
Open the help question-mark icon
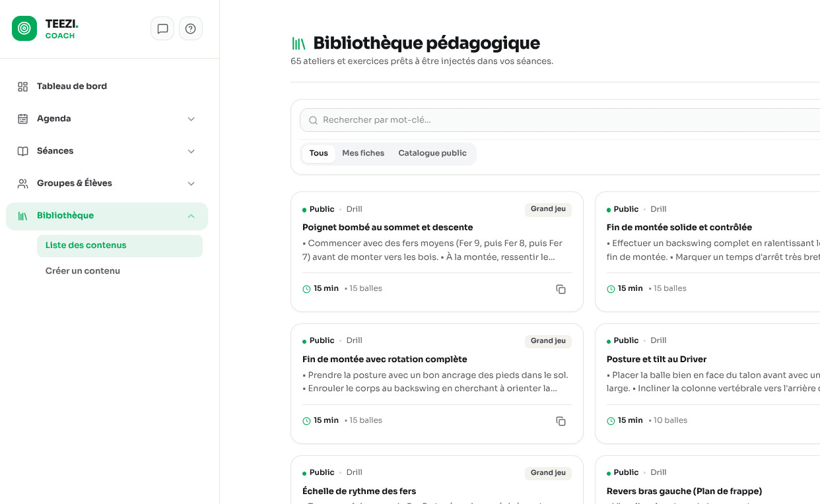pyautogui.click(x=191, y=28)
